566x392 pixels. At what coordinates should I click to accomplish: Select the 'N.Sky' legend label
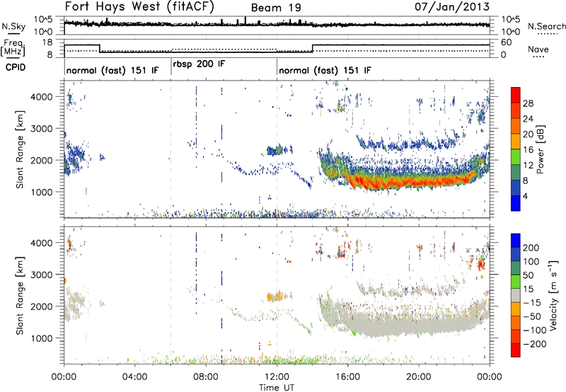pos(13,27)
